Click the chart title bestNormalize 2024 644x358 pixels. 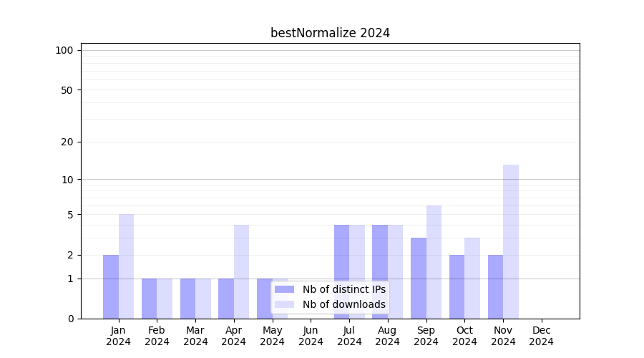coord(330,33)
